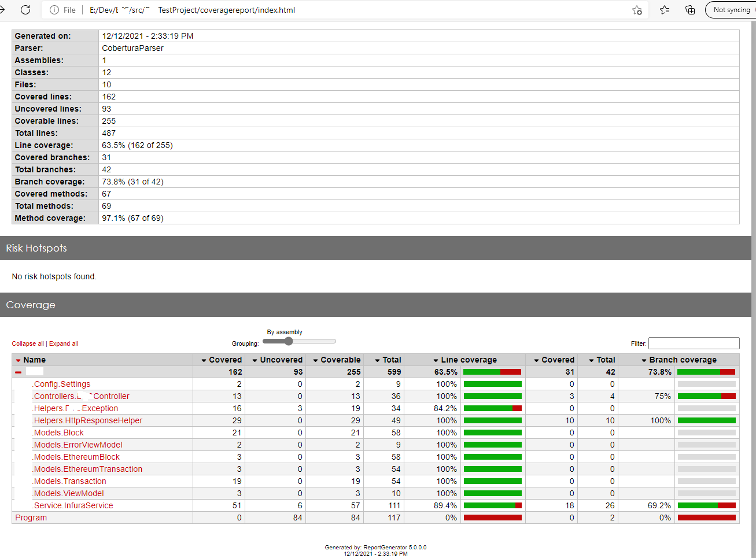756x558 pixels.
Task: Open Models.ViewModel class report
Action: click(x=68, y=493)
